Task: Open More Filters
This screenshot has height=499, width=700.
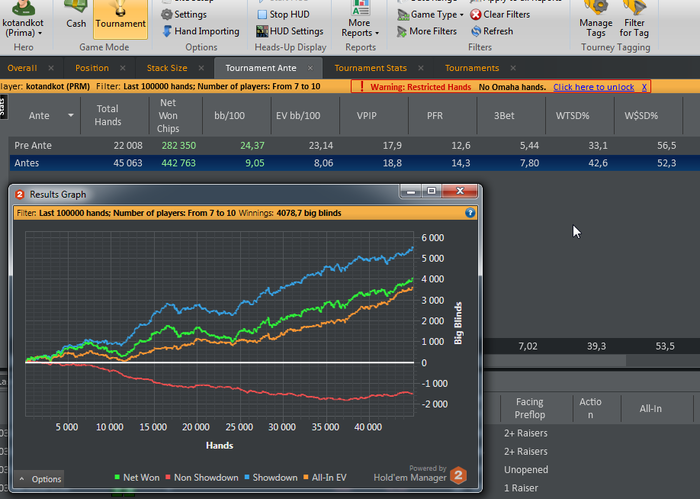Action: (427, 31)
